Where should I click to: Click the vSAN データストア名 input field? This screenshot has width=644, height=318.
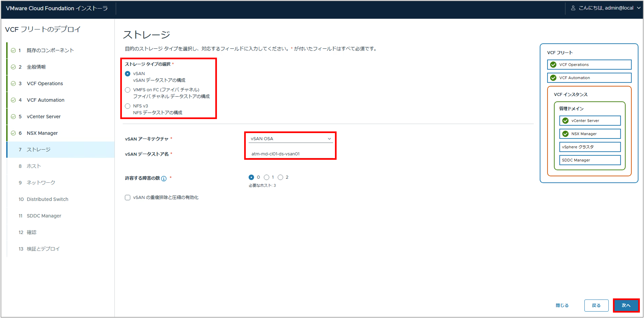pyautogui.click(x=291, y=154)
